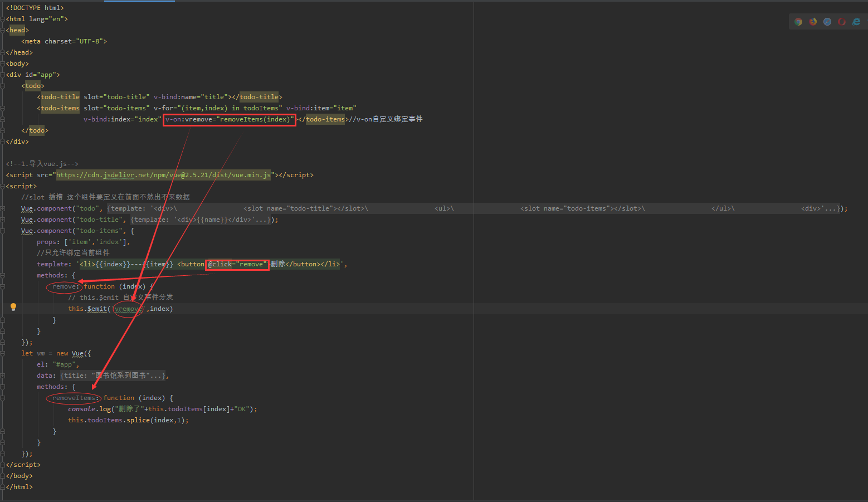This screenshot has width=868, height=502.
Task: Click the folded {template: '<div>\ placeholder of todo
Action: pyautogui.click(x=474, y=208)
